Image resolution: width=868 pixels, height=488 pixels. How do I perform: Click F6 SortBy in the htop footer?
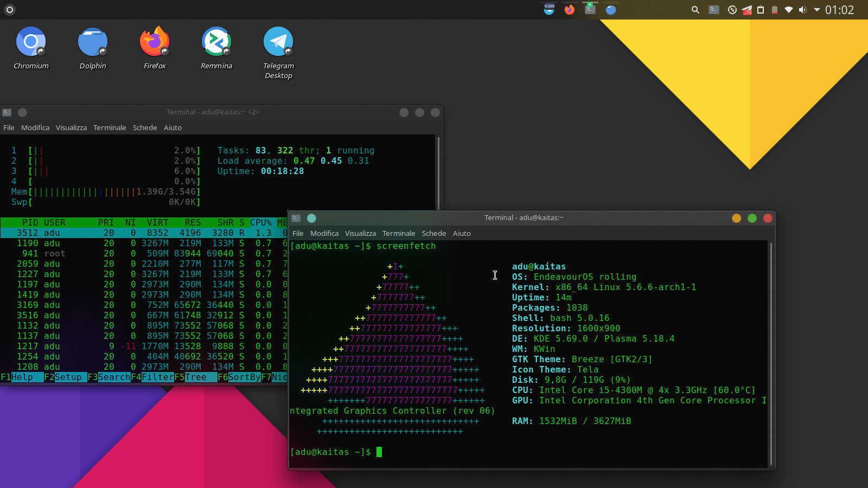(239, 377)
